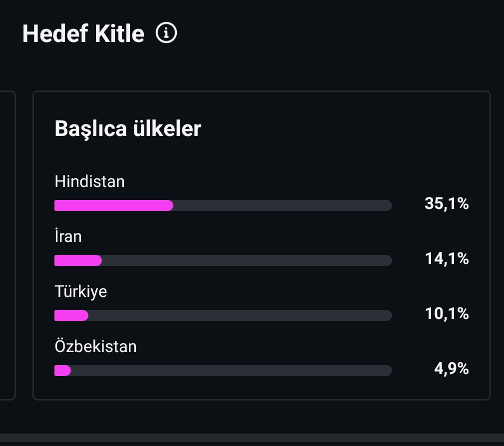Click the Hedef Kitle heading
The height and width of the screenshot is (446, 504).
point(83,33)
